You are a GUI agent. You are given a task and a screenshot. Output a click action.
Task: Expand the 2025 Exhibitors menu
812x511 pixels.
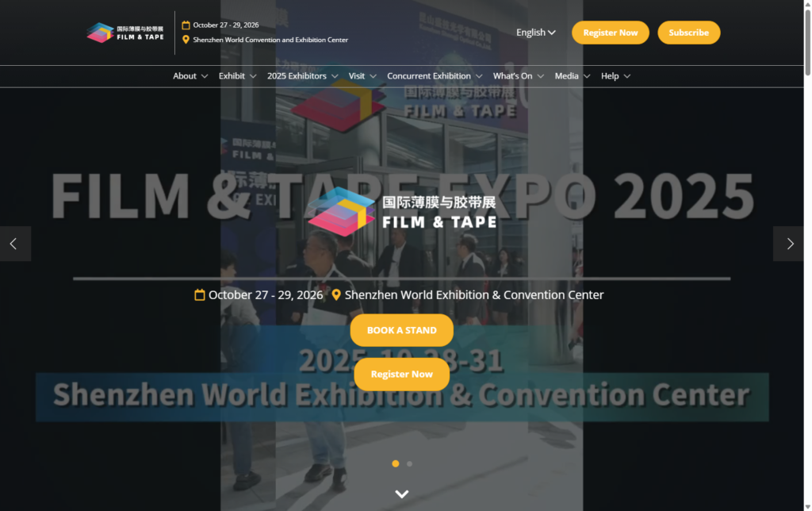[x=302, y=76]
